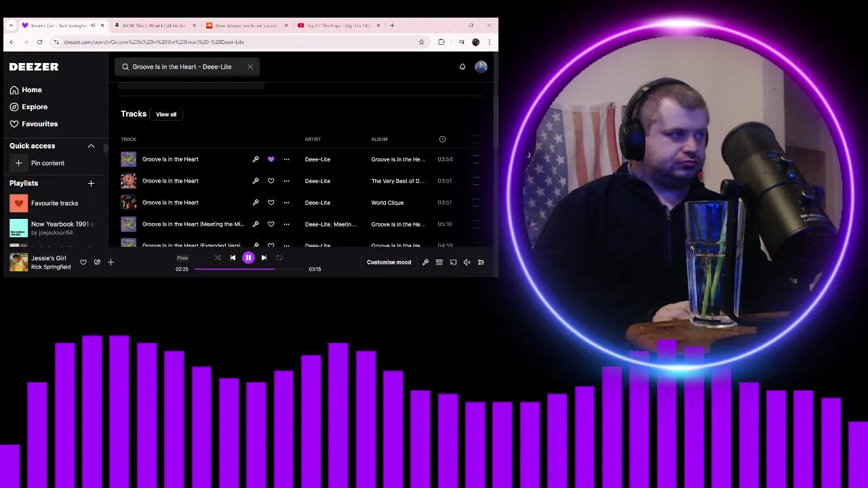The width and height of the screenshot is (868, 488).
Task: Open the Jessie's Girl now-playing cover
Action: (18, 262)
